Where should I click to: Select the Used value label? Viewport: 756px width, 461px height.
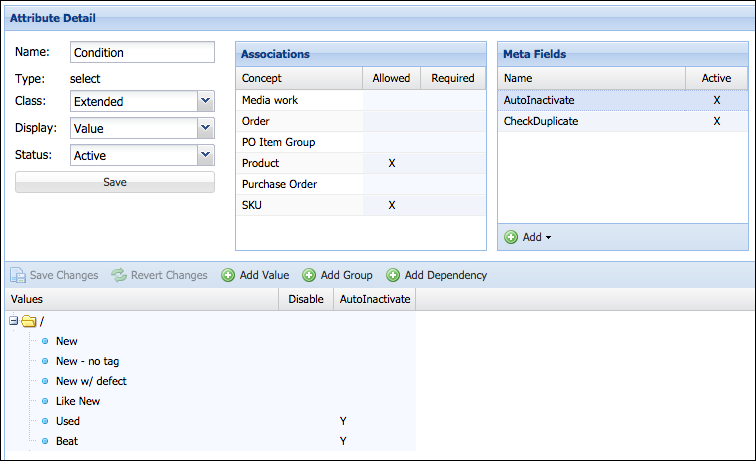point(68,421)
